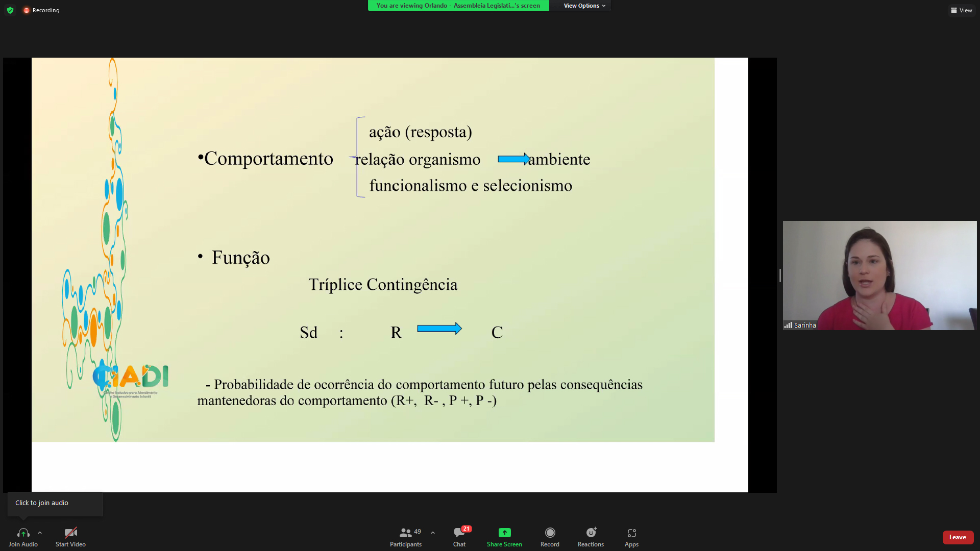Screen dimensions: 980x551
Task: Open the Reactions emoji menu
Action: pos(591,533)
